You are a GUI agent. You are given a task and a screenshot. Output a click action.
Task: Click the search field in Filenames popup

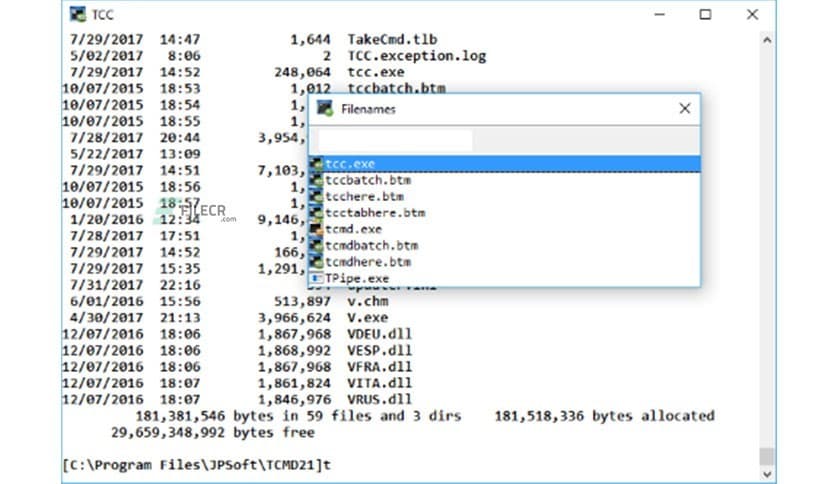(x=395, y=141)
